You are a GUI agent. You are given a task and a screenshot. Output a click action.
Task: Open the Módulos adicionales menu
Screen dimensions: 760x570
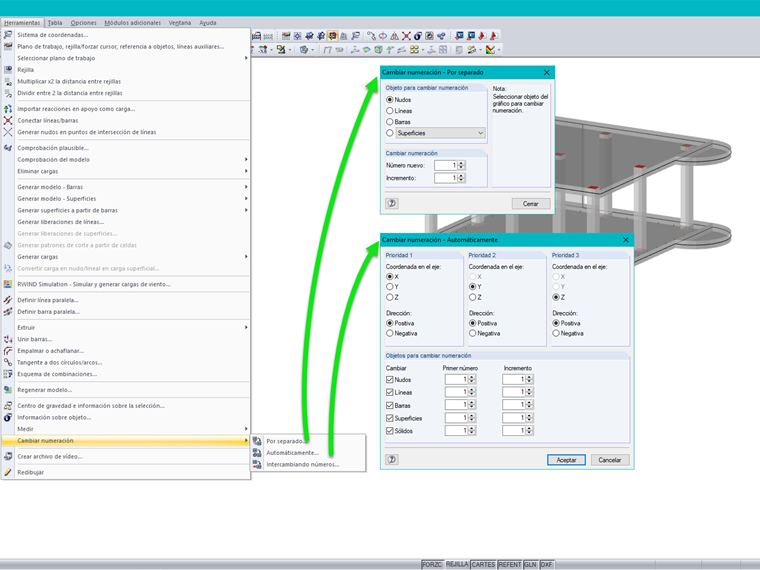[132, 23]
